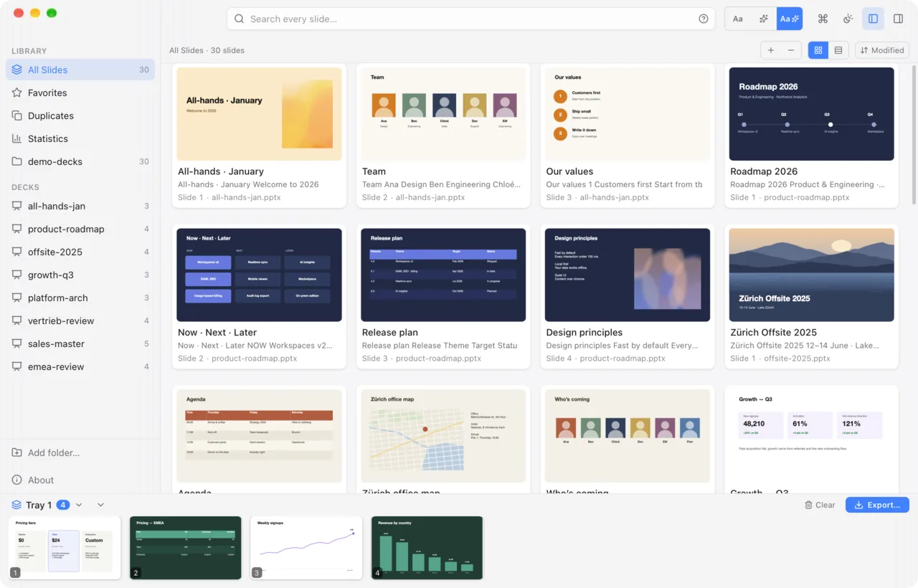Select the combined 'Aa' sparkles search mode
Screen dimensions: 918x588
pos(790,19)
